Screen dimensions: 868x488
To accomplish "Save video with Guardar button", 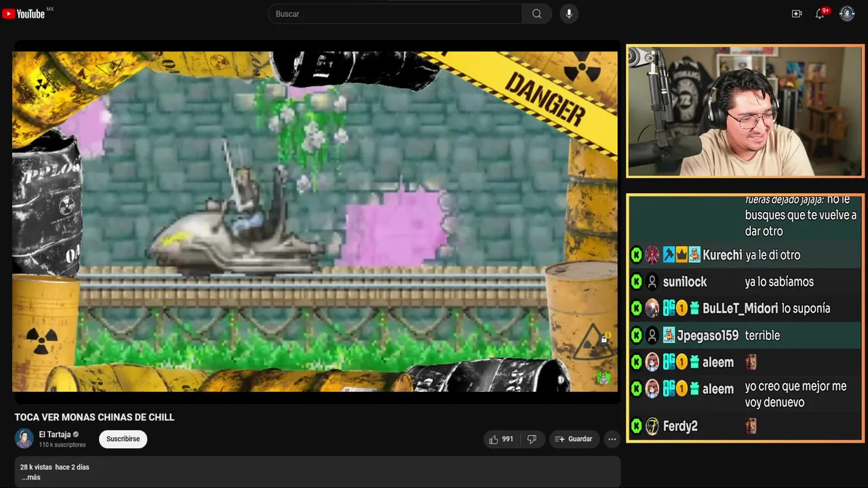I will tap(574, 439).
